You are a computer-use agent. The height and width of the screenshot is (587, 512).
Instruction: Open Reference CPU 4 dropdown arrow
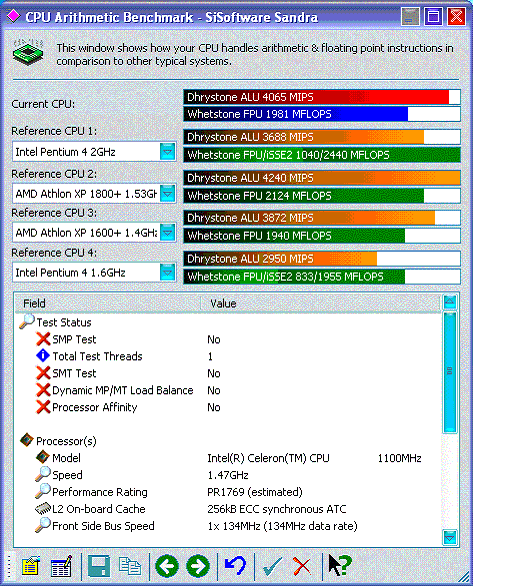[167, 273]
